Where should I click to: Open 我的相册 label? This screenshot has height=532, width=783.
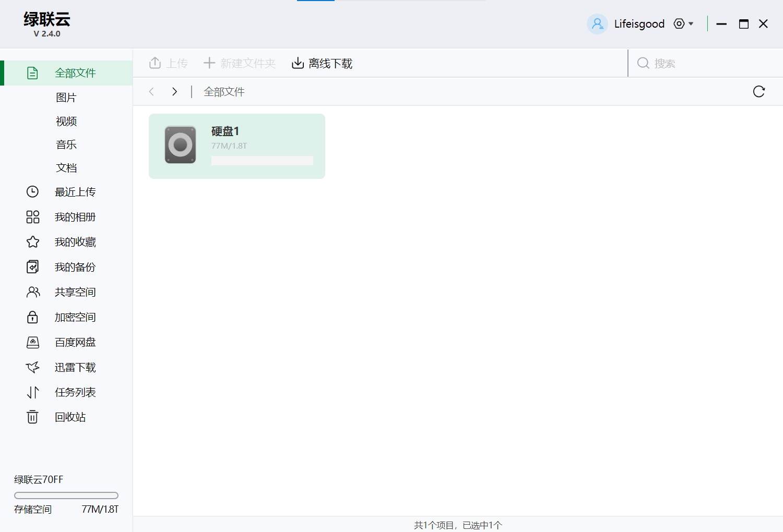pos(75,217)
